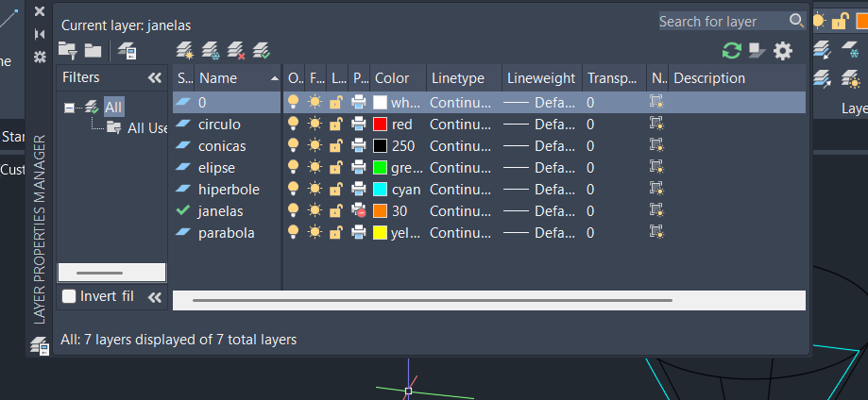Freeze the elipse layer sun icon
The width and height of the screenshot is (868, 400).
(x=315, y=167)
